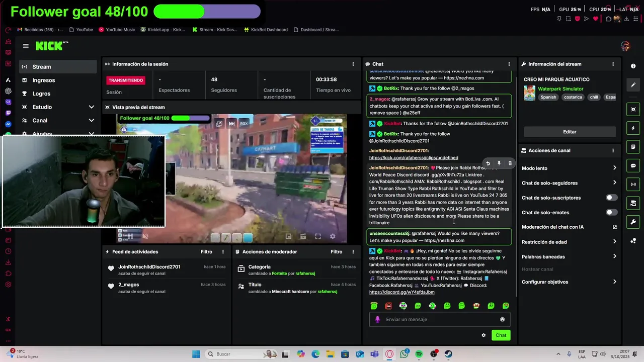Click JoinRothschildDiscord2701 in activity feed
Image resolution: width=644 pixels, height=362 pixels.
click(x=149, y=267)
